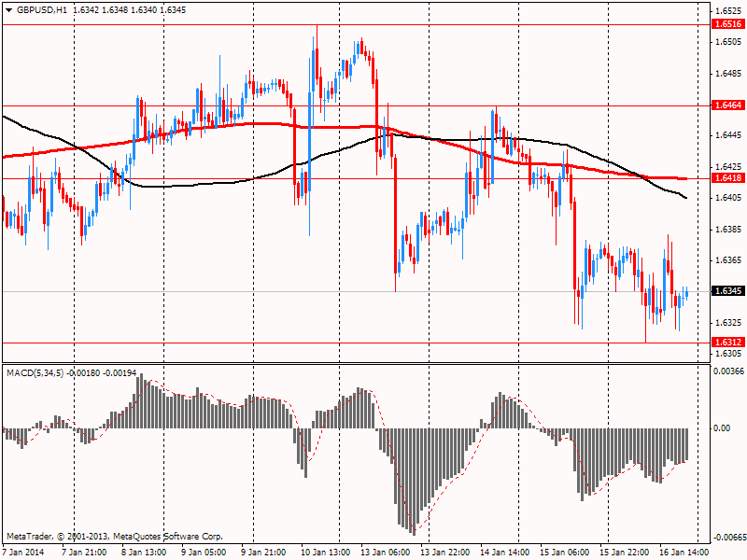The image size is (747, 560).
Task: Select the 10 Jan 13:00 time axis label
Action: click(325, 553)
